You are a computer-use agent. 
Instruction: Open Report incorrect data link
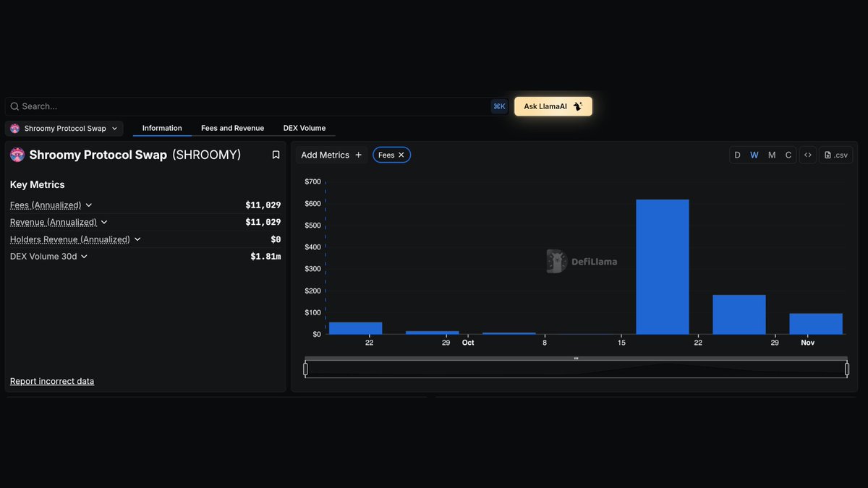click(52, 381)
